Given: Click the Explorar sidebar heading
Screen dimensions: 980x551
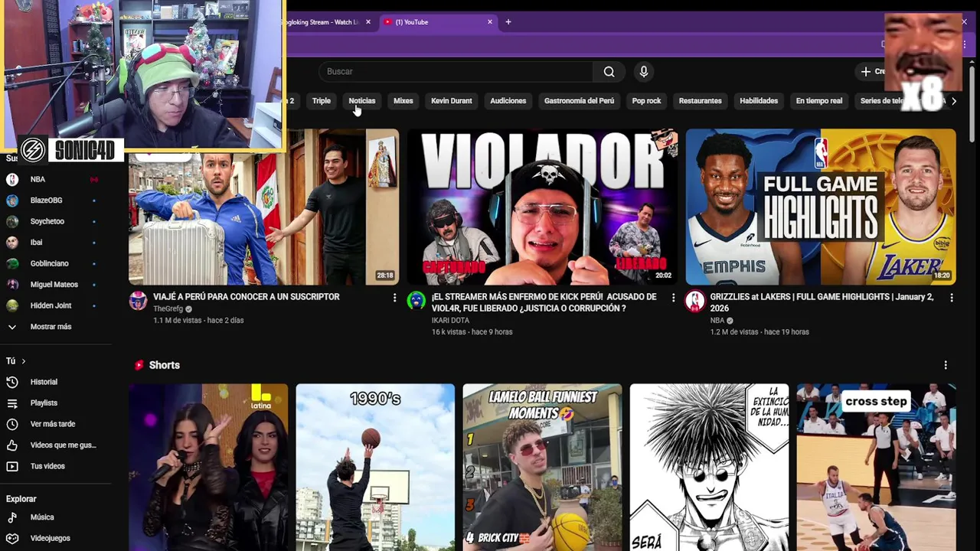Looking at the screenshot, I should click(x=21, y=499).
